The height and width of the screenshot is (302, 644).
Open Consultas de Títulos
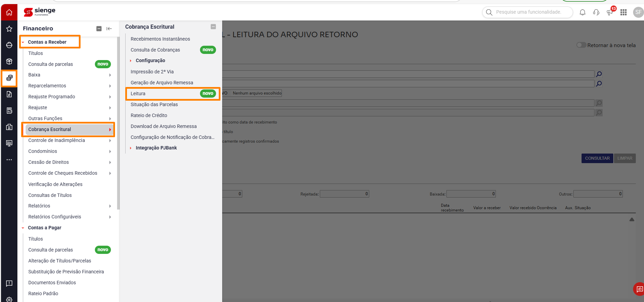click(50, 195)
